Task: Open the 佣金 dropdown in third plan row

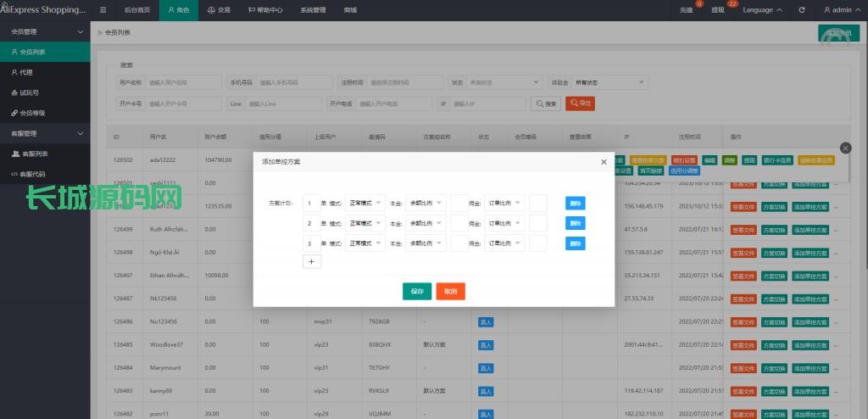Action: click(x=505, y=243)
